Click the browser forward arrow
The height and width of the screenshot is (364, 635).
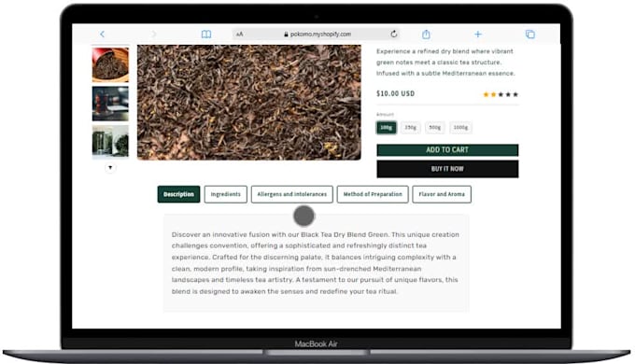point(153,34)
